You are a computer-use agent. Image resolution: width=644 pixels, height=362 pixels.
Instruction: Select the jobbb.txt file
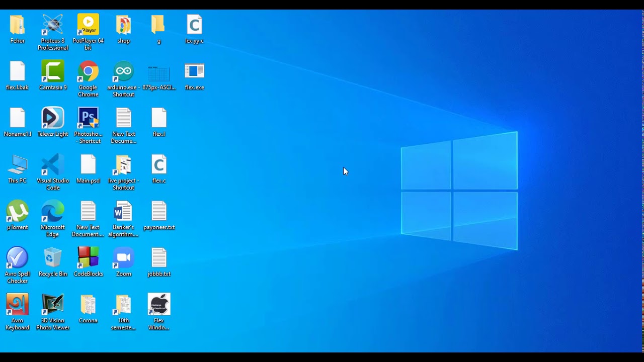[158, 258]
